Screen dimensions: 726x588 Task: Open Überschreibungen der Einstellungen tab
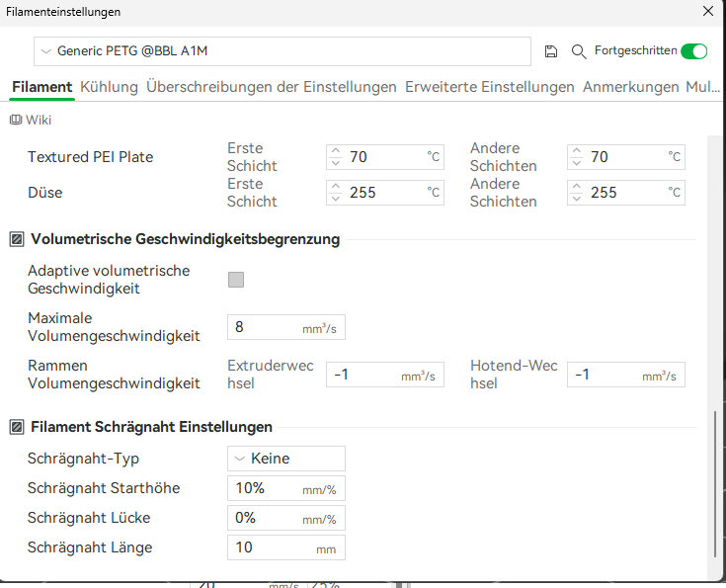[x=272, y=87]
